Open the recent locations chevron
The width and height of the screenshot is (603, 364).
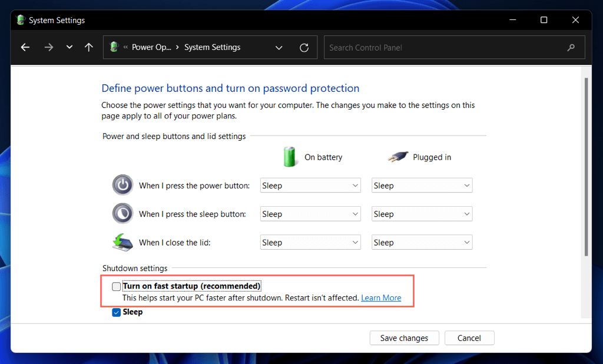(69, 48)
